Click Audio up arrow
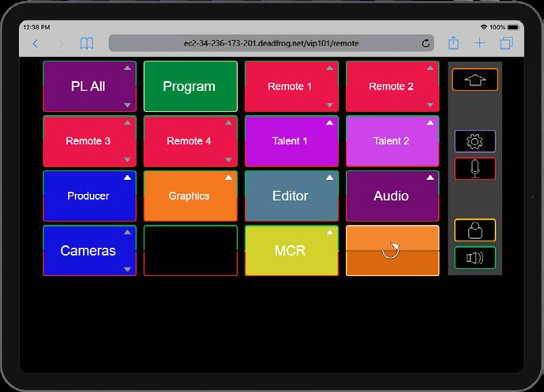The width and height of the screenshot is (544, 392). [430, 177]
